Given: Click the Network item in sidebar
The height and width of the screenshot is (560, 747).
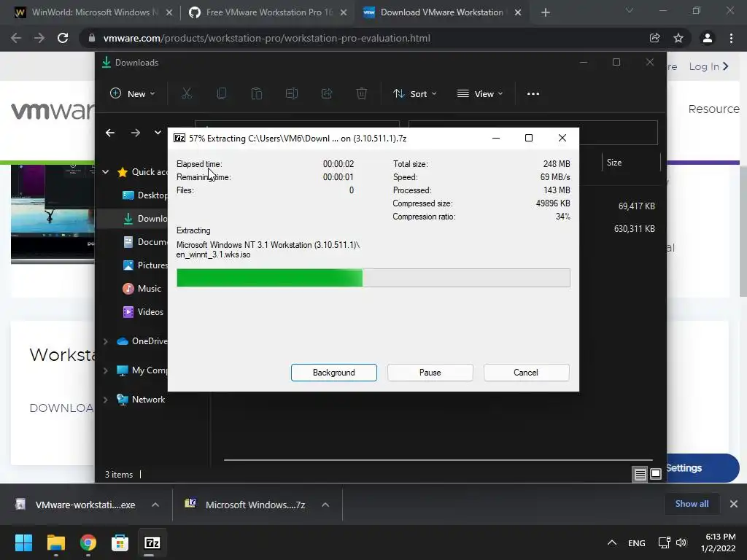Looking at the screenshot, I should pos(141,400).
